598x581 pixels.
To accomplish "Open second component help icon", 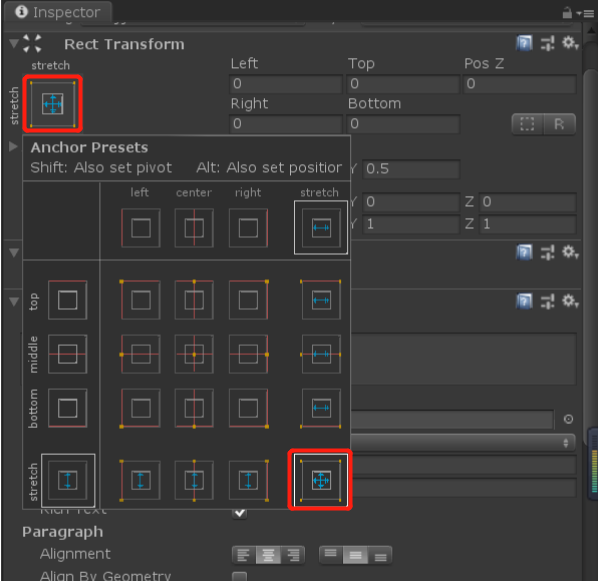I will click(x=524, y=252).
